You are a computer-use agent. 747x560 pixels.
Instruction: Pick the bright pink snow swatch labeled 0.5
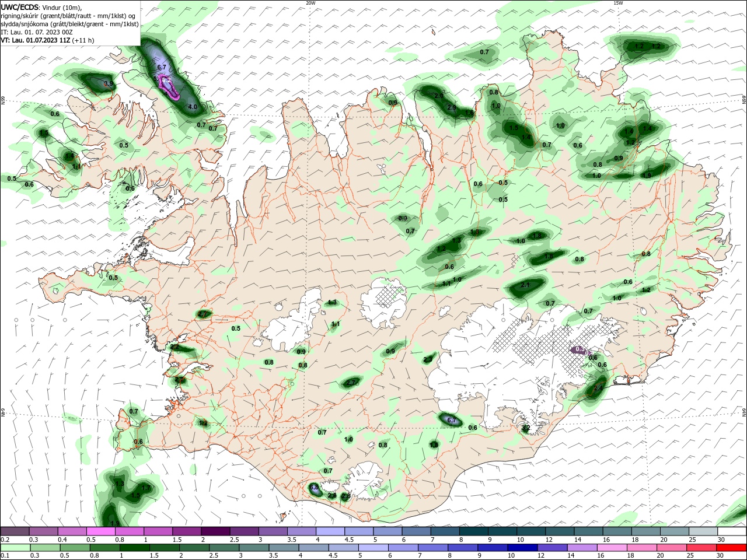[100, 531]
